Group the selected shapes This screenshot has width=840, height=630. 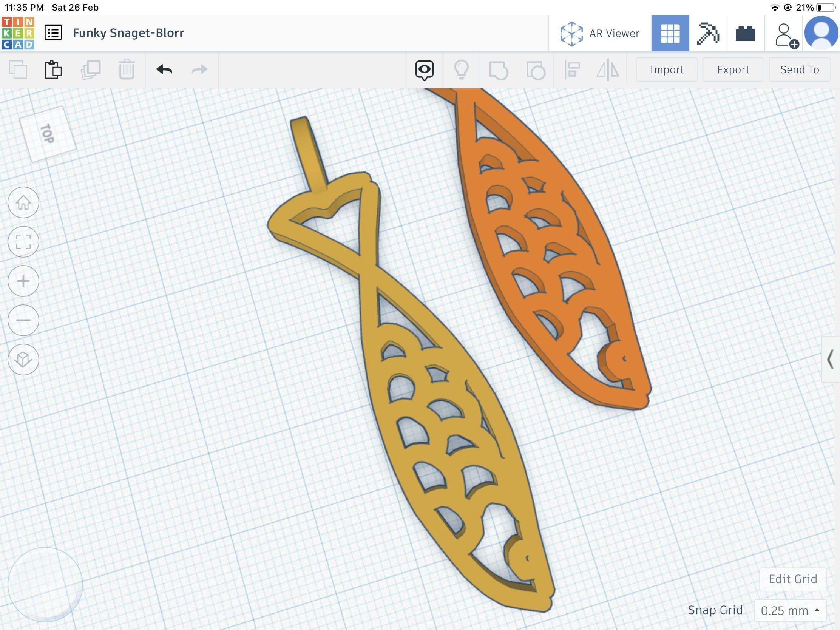(499, 70)
